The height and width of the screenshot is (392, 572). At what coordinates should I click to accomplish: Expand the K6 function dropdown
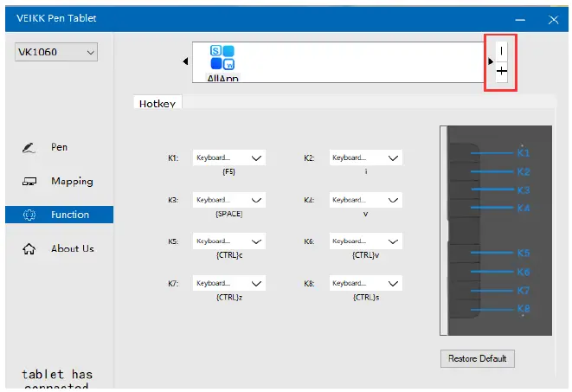(x=366, y=241)
